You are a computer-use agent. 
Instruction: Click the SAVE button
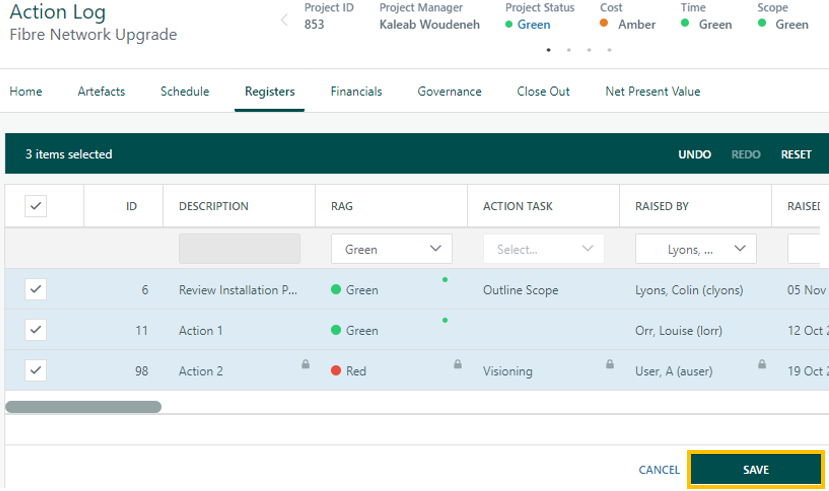[x=756, y=469]
